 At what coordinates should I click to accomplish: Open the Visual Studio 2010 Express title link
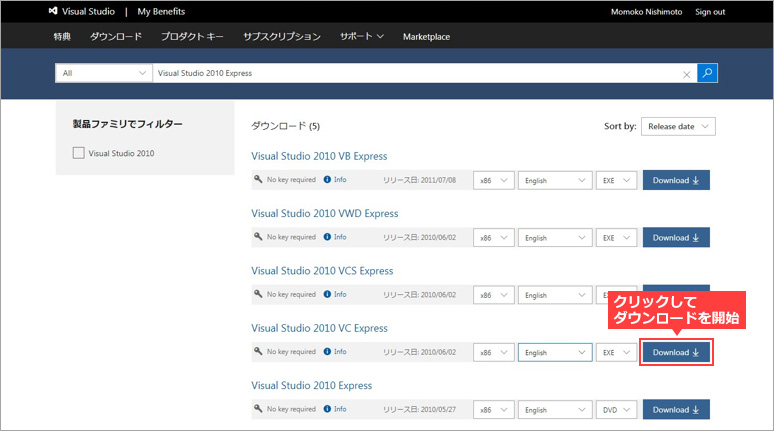pos(311,385)
